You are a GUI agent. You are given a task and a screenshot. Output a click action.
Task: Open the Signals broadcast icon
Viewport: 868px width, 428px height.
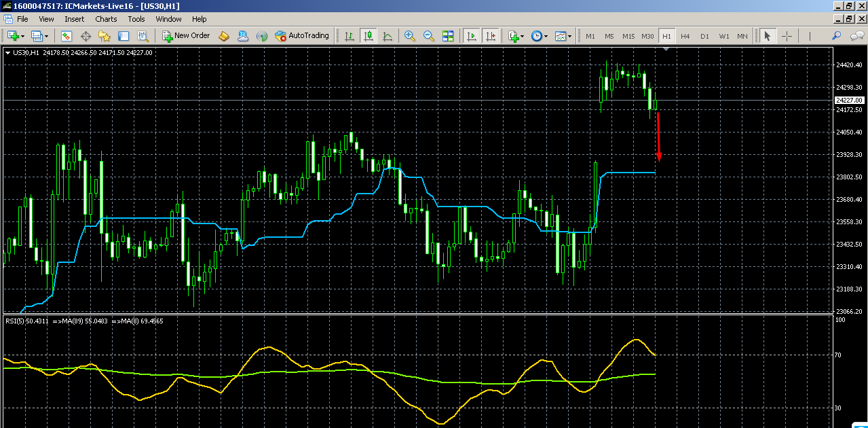(261, 36)
